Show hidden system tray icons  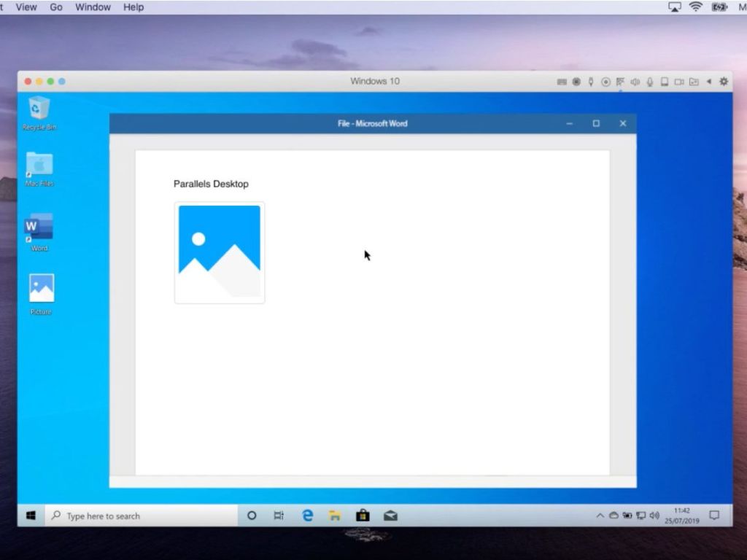pyautogui.click(x=600, y=516)
